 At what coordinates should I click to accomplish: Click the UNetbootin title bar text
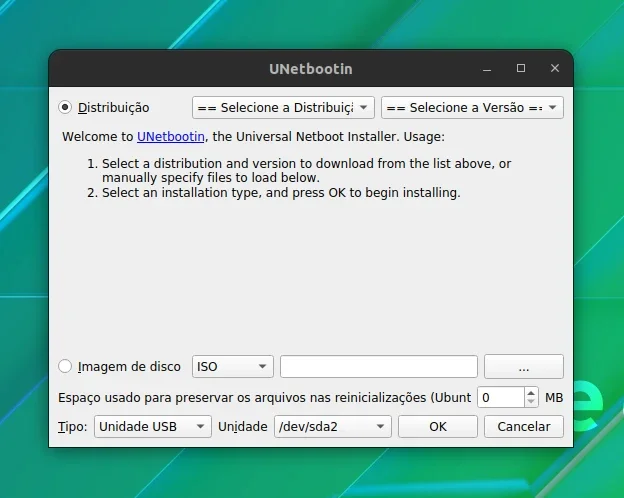coord(311,69)
